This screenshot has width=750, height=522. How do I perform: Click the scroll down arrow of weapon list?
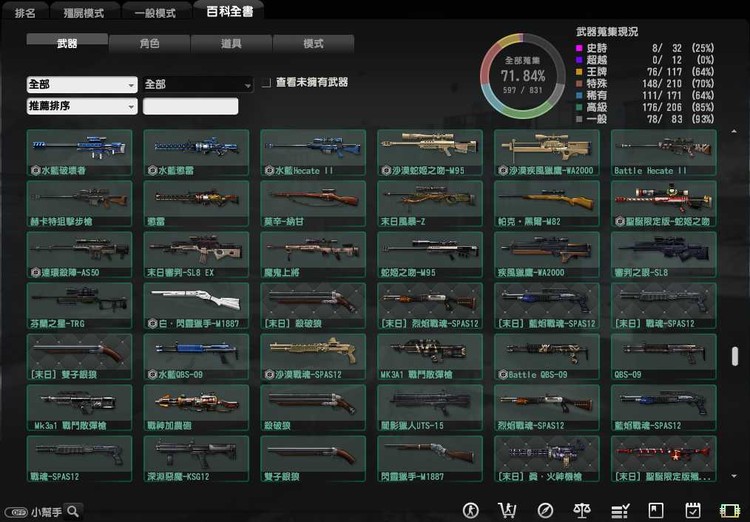pos(734,476)
